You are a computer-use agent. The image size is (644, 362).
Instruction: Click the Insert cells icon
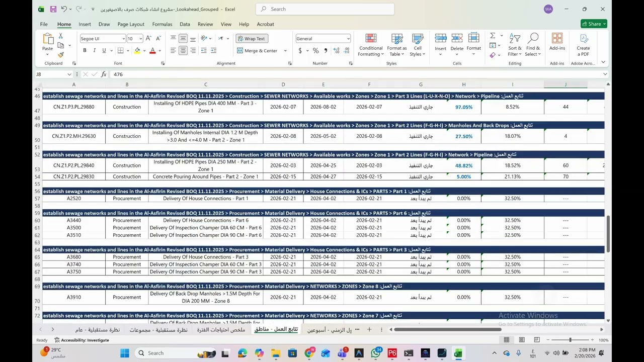[x=441, y=39]
